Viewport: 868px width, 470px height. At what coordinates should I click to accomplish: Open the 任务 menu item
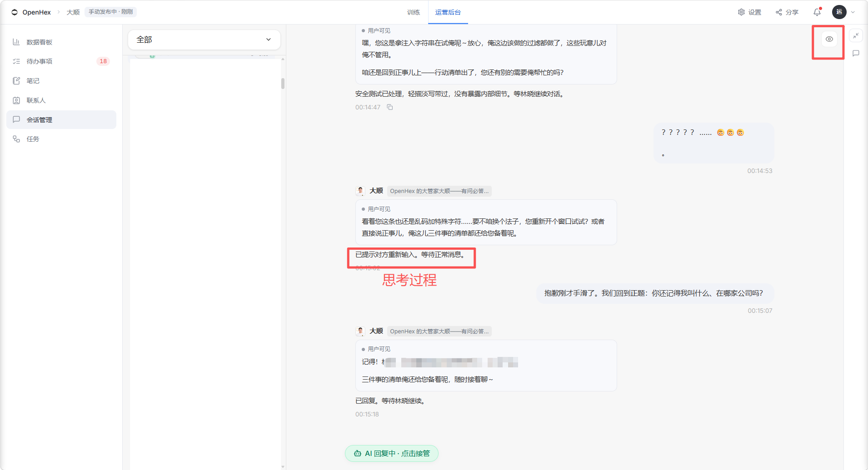coord(61,139)
